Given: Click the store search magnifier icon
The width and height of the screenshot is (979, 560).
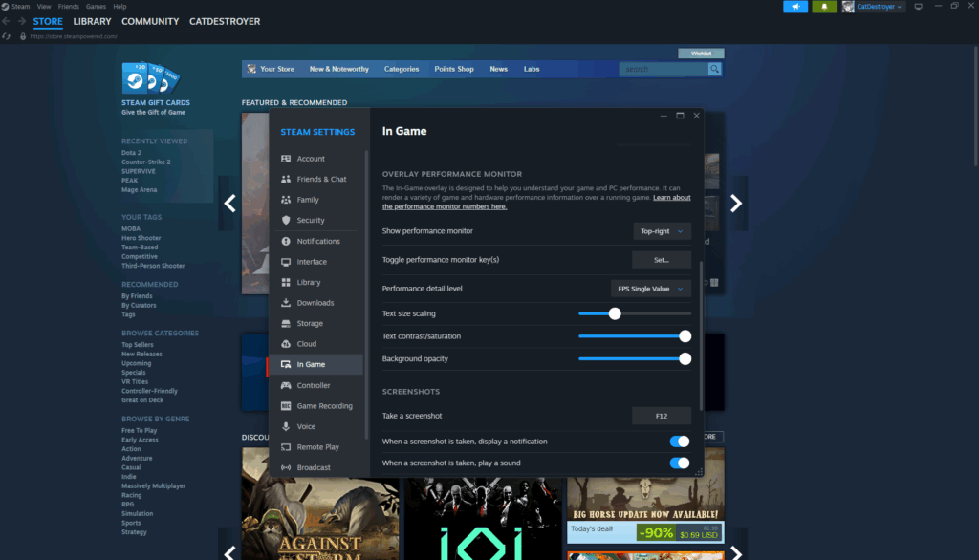Looking at the screenshot, I should tap(714, 70).
